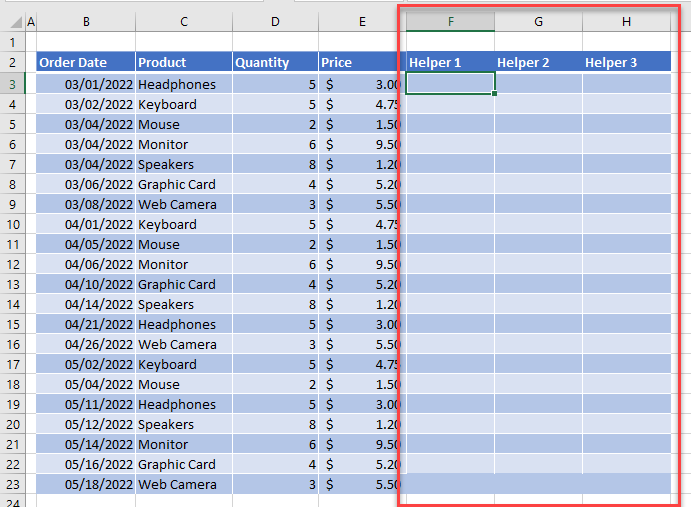Select column H header
This screenshot has height=507, width=691.
(626, 21)
